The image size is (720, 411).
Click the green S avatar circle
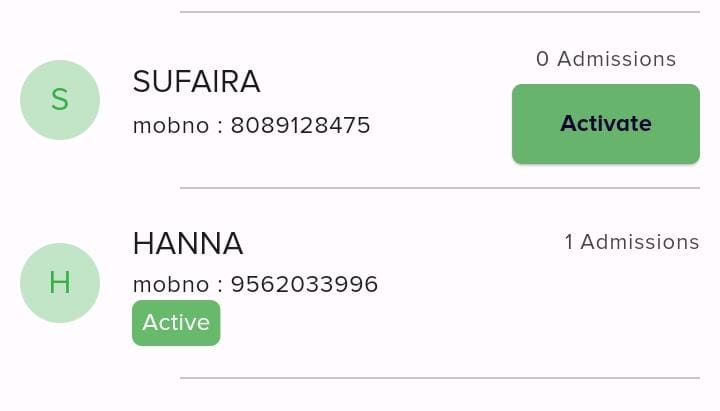pyautogui.click(x=60, y=100)
